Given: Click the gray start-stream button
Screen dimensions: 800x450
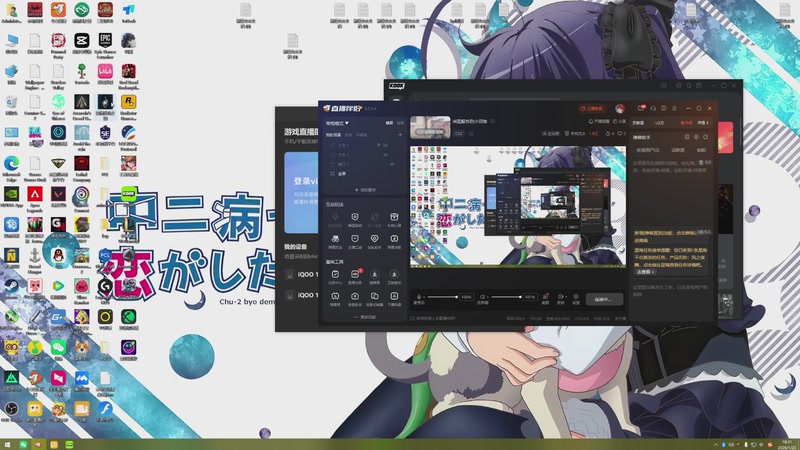Looking at the screenshot, I should click(x=604, y=299).
